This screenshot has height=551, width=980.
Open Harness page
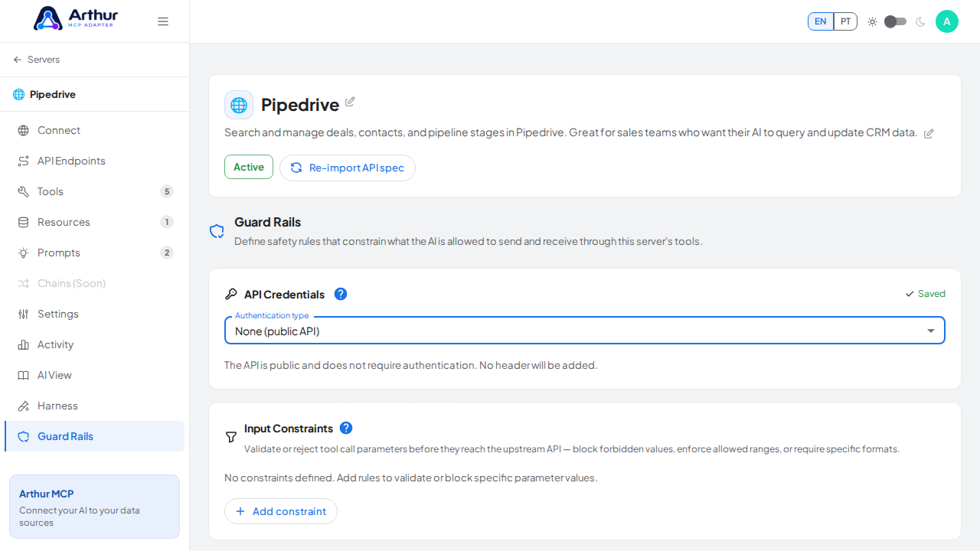[x=95, y=406]
